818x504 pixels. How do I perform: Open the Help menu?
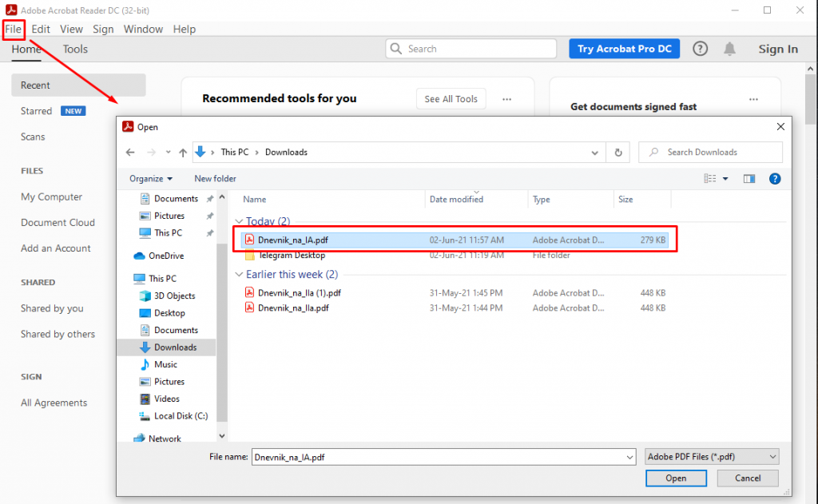point(185,30)
